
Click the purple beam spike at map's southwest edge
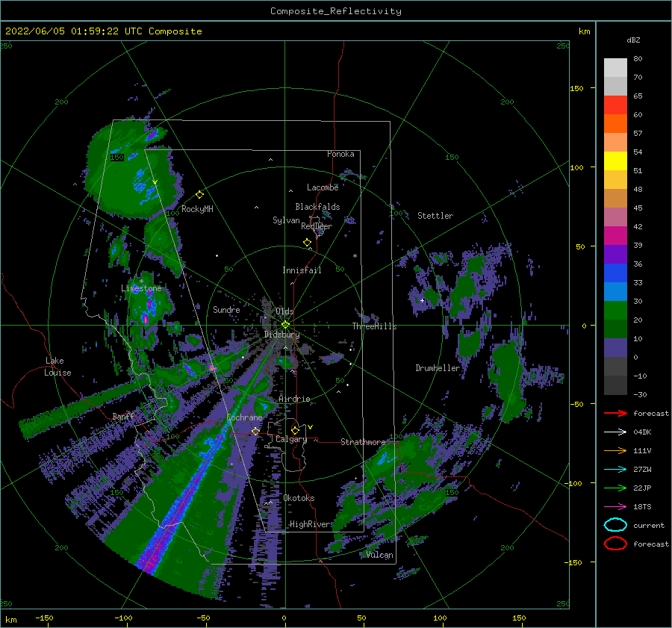click(x=149, y=559)
